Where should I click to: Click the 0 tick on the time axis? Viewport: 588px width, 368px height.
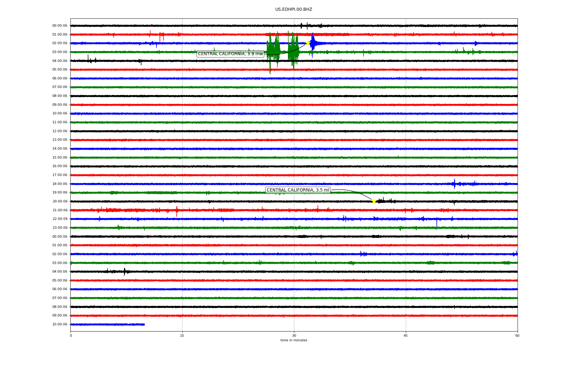pos(71,335)
